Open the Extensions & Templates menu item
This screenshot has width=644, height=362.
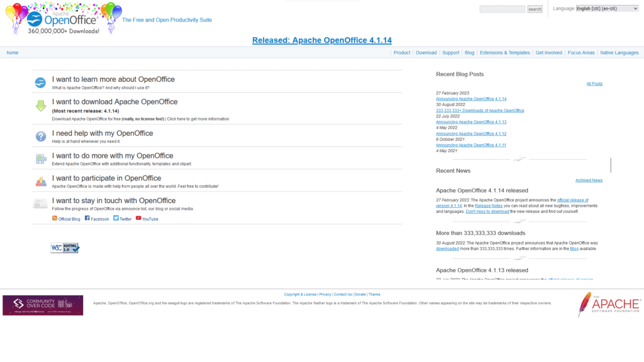[505, 53]
